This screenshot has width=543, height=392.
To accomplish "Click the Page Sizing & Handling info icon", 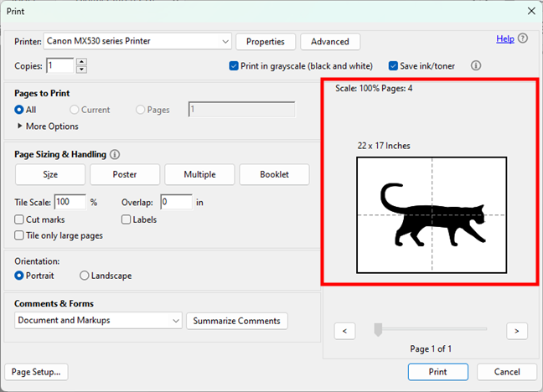I will pos(115,154).
